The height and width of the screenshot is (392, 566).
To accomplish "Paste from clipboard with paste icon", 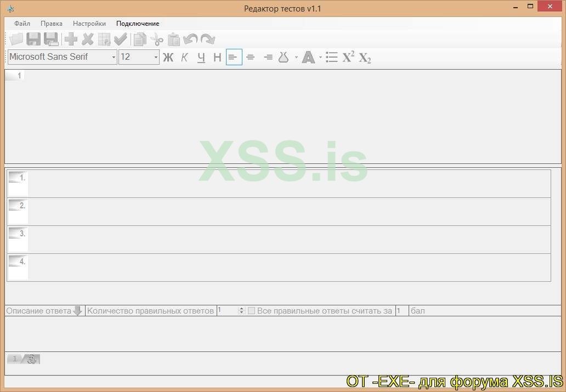I will click(173, 38).
